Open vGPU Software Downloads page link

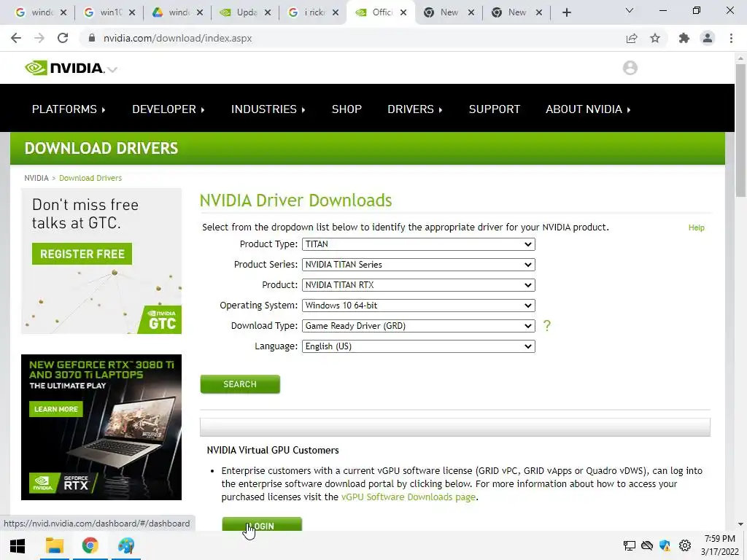pos(409,497)
